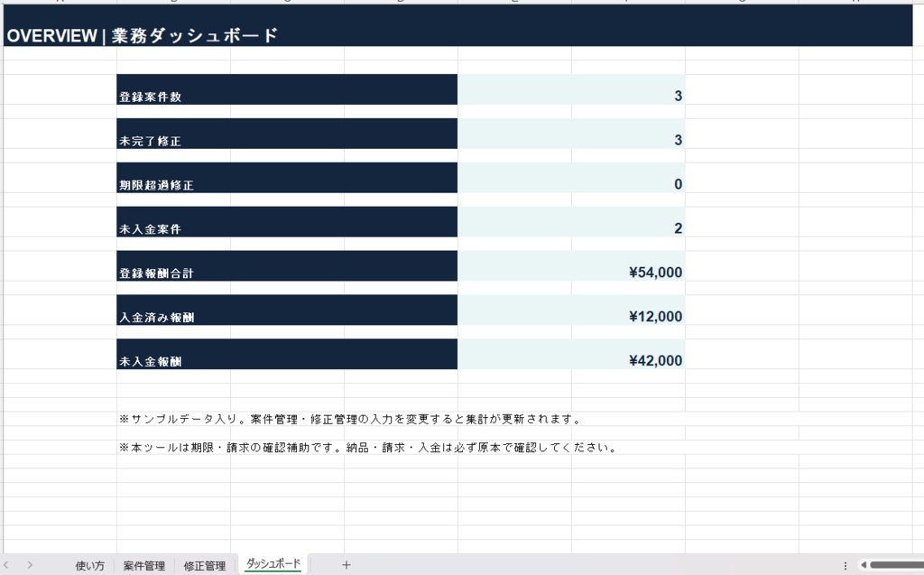The width and height of the screenshot is (924, 575).
Task: Go to next sheet tab arrow
Action: point(30,565)
